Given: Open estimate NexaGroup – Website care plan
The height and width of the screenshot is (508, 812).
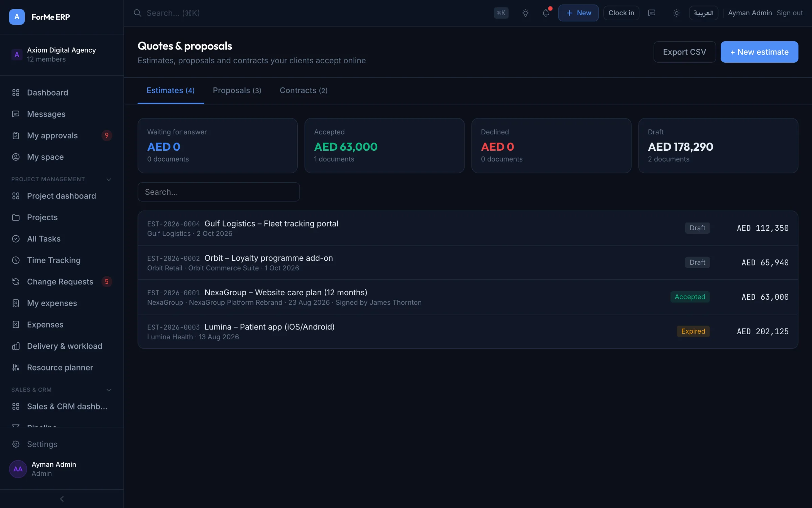Looking at the screenshot, I should [468, 297].
